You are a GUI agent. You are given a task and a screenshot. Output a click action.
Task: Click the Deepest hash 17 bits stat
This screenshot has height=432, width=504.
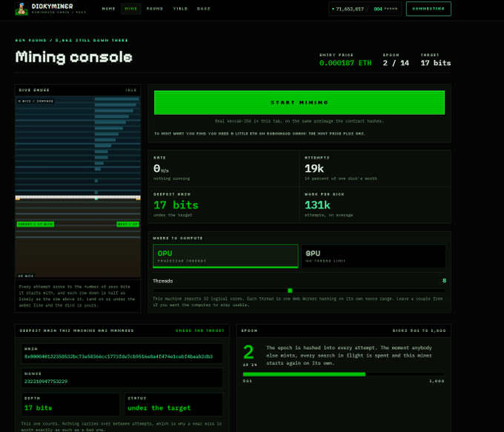coord(176,205)
